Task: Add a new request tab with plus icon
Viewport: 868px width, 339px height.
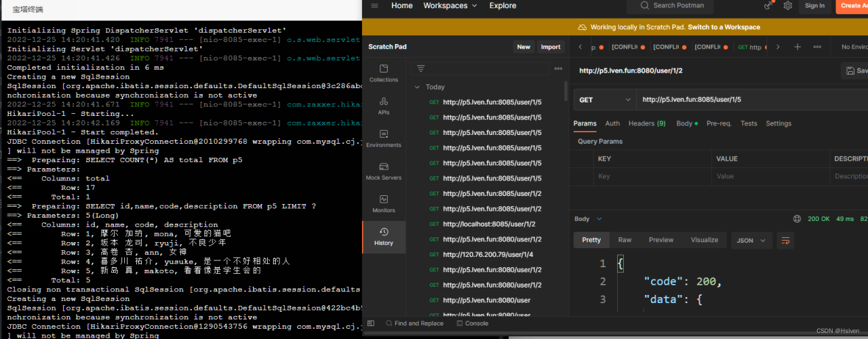Action: [x=797, y=47]
